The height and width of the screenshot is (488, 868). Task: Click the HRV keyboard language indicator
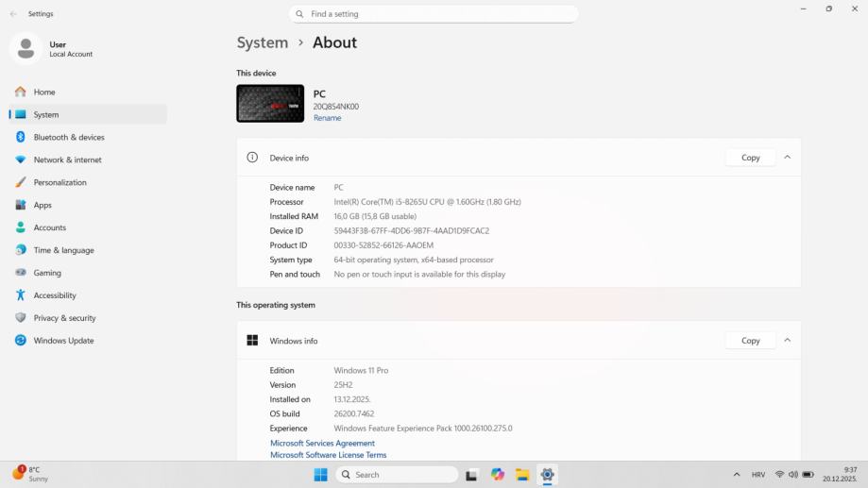pos(758,475)
